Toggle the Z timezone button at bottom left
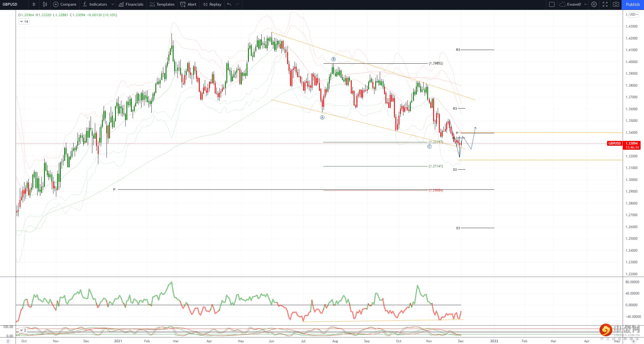The image size is (644, 344). [8, 341]
